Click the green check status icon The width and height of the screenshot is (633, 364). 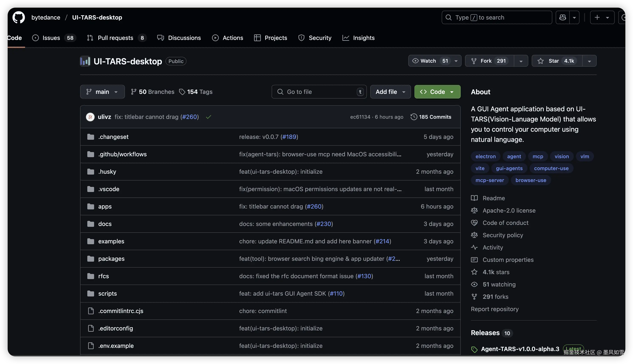[x=209, y=117]
